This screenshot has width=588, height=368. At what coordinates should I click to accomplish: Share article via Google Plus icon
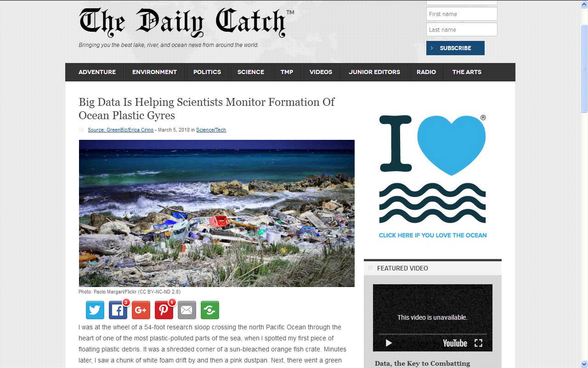pyautogui.click(x=141, y=310)
